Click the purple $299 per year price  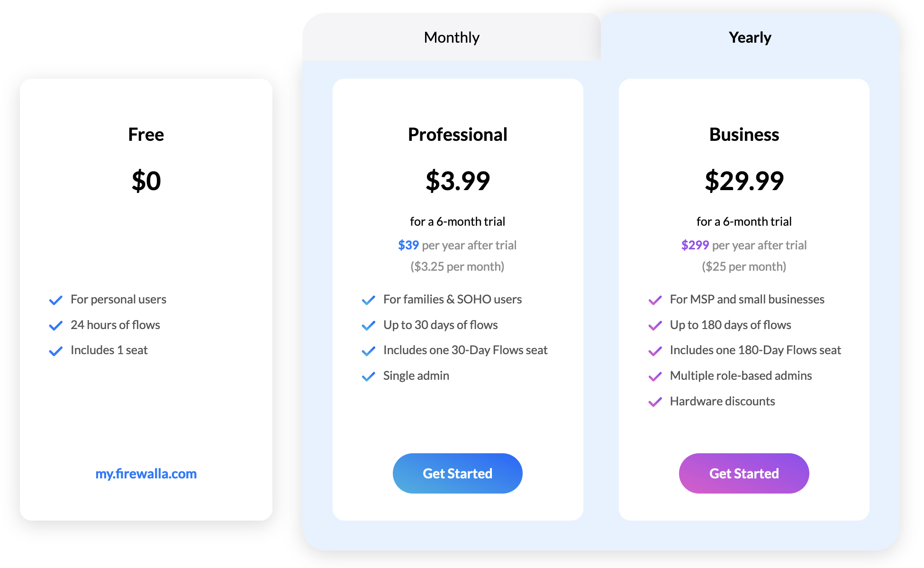[x=695, y=245]
